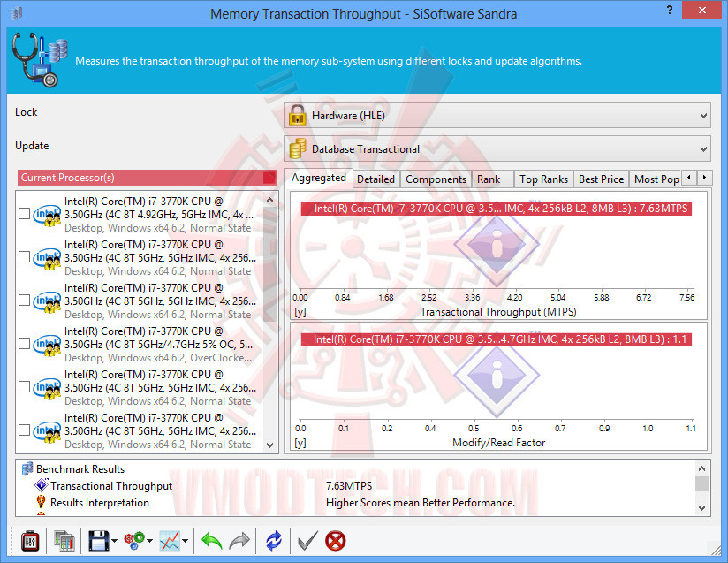This screenshot has width=728, height=563.
Task: Open the save dropdown arrow beside floppy disk
Action: click(114, 541)
